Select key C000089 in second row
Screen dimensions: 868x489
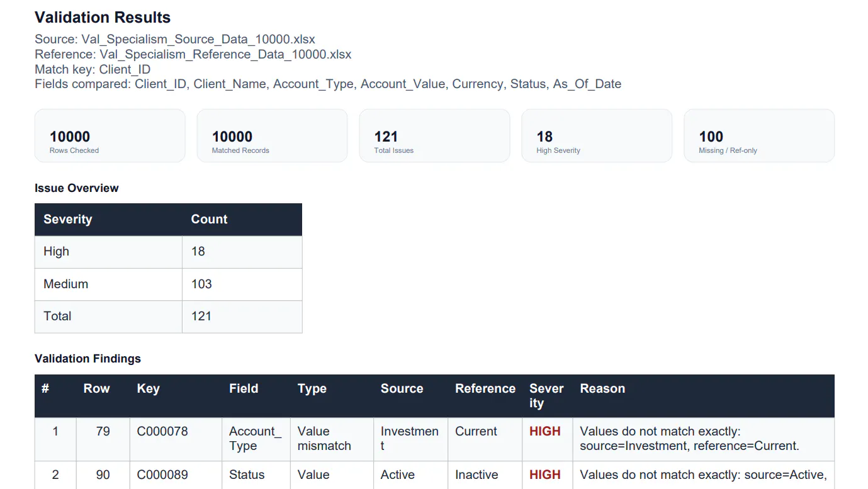click(x=162, y=475)
